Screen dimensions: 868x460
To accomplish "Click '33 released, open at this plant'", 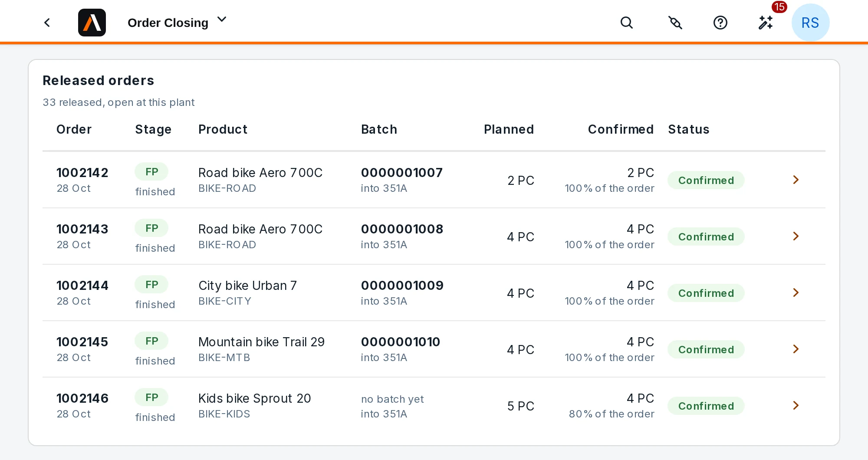I will [x=118, y=102].
